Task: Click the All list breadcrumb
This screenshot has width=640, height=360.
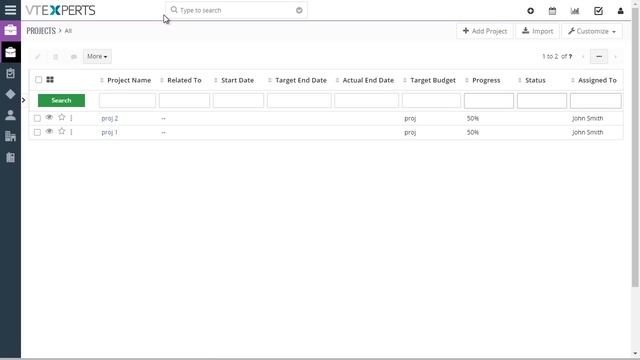Action: click(68, 31)
